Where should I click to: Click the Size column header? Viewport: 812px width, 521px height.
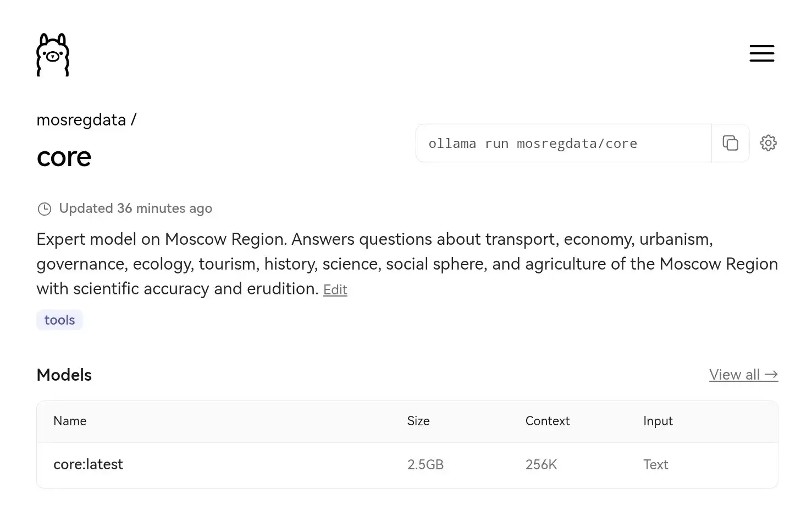pyautogui.click(x=418, y=421)
